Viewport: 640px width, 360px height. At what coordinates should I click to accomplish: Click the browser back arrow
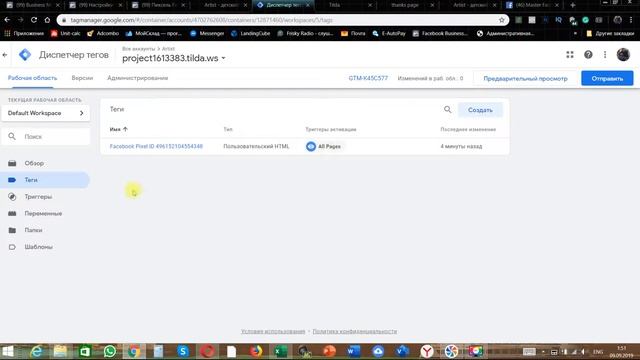7,20
